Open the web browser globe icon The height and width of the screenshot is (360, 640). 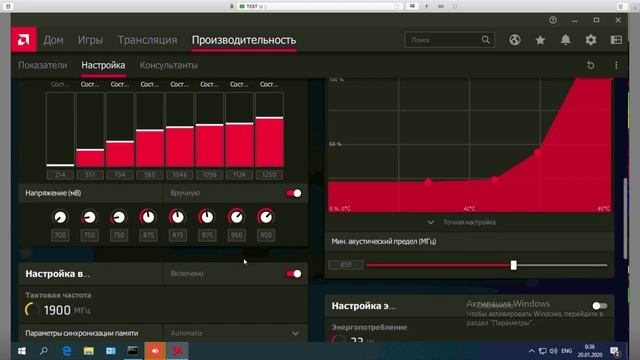click(x=515, y=40)
